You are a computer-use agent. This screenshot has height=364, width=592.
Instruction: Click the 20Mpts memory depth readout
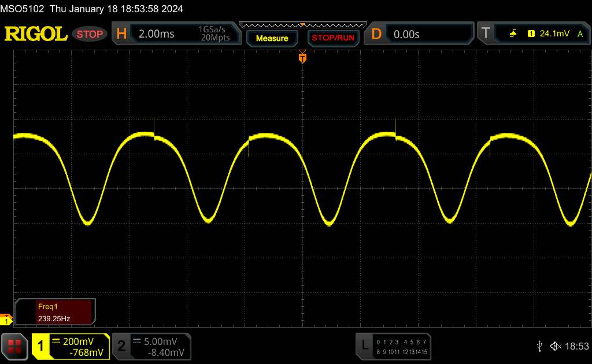[x=215, y=38]
